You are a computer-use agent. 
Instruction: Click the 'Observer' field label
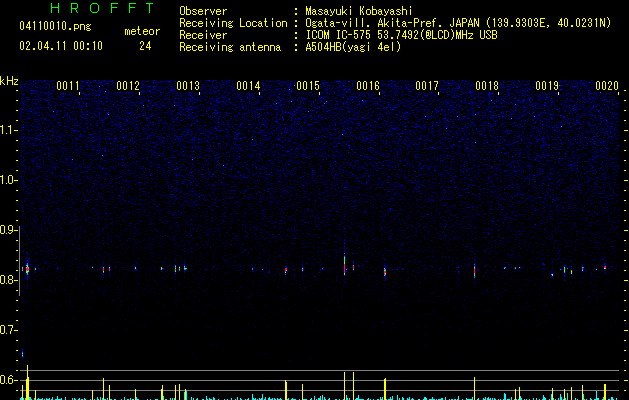(203, 11)
